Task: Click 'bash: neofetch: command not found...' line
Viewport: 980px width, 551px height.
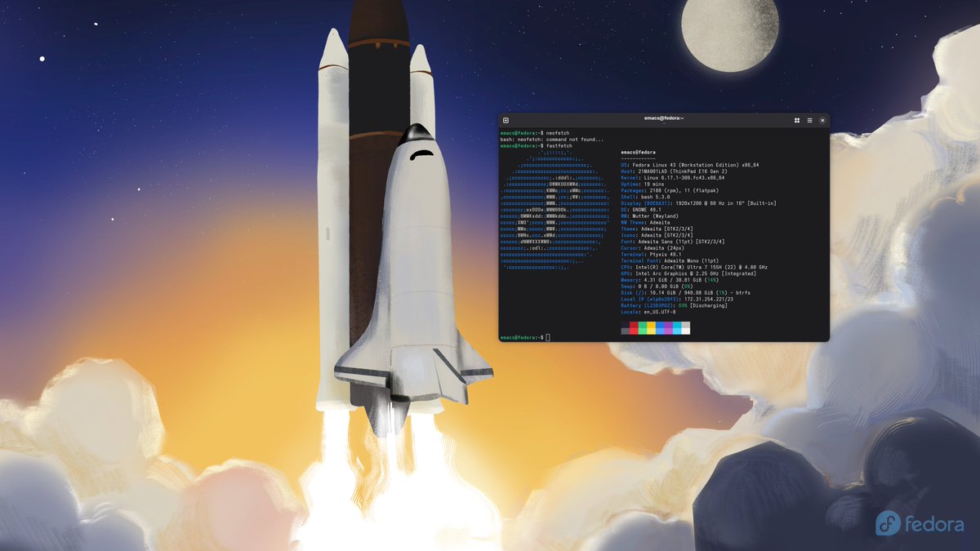Action: click(x=551, y=139)
